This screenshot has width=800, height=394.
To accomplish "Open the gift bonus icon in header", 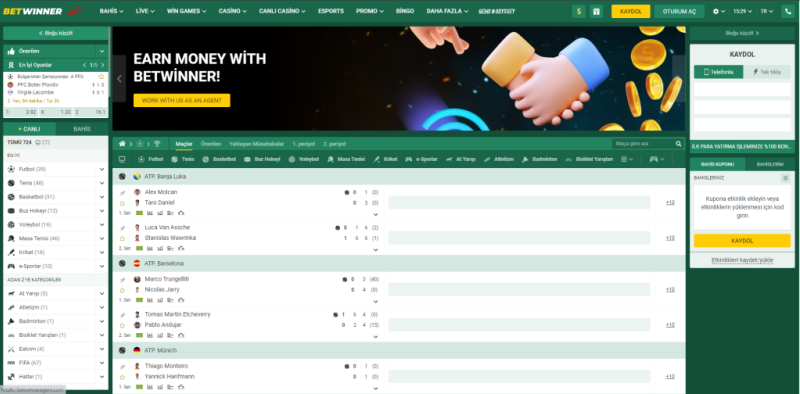I will pyautogui.click(x=596, y=11).
